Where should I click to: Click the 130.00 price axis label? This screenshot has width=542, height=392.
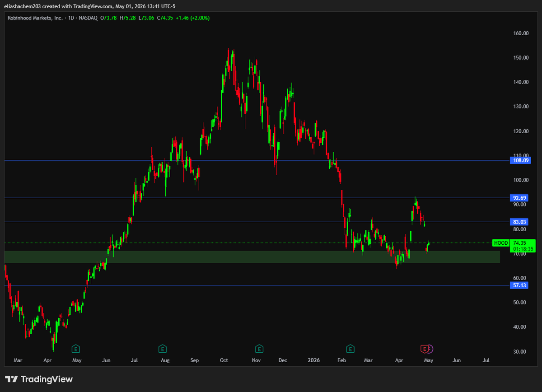pyautogui.click(x=521, y=107)
